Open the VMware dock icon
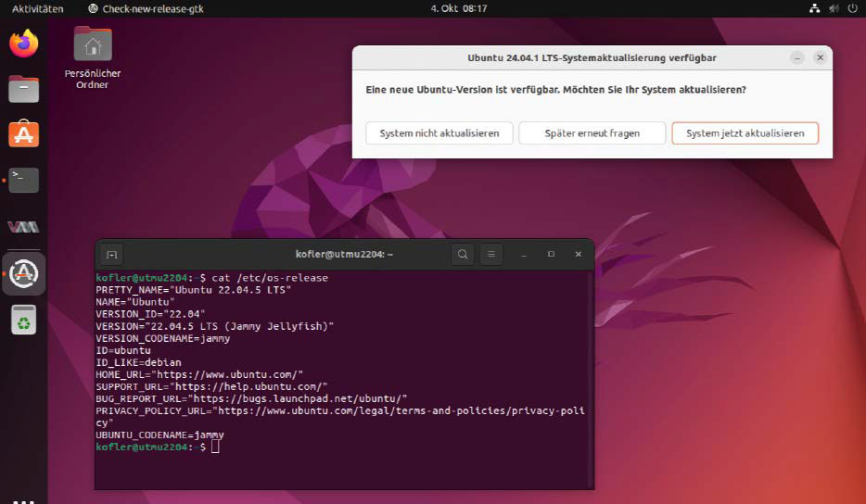Screen dimensions: 866x504 [x=24, y=226]
